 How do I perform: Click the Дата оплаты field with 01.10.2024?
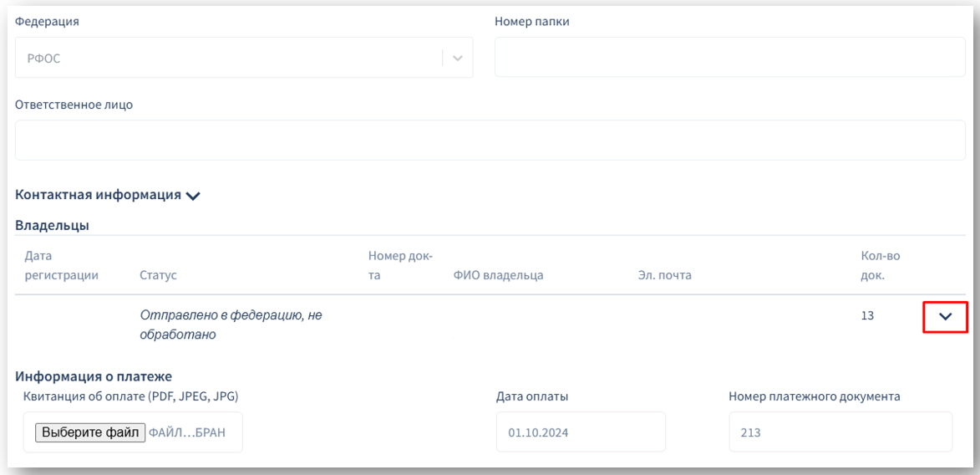coord(581,433)
